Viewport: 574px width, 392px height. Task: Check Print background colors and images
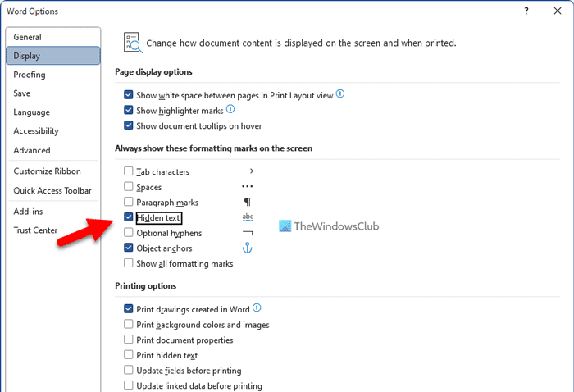(128, 325)
